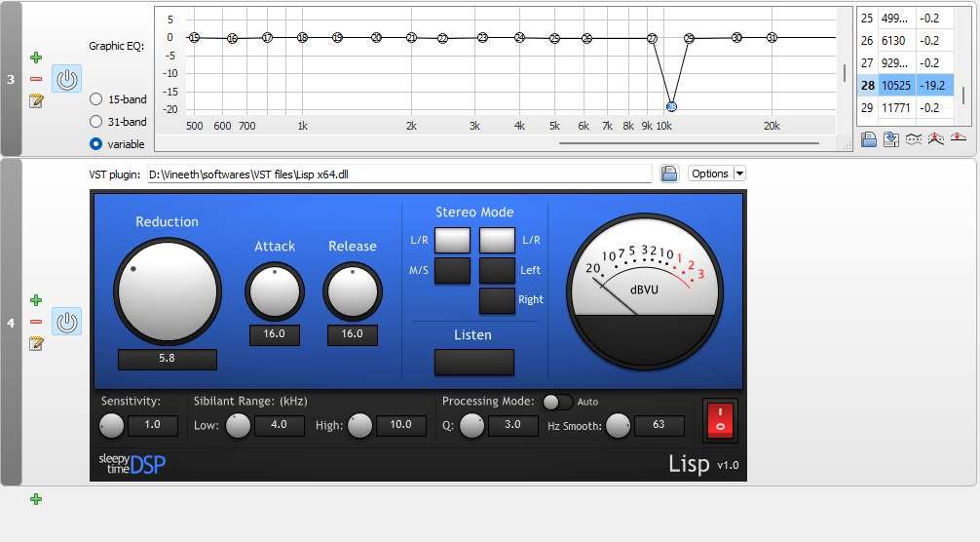
Task: Click the row 4 handle of VST plugin
Action: (12, 323)
